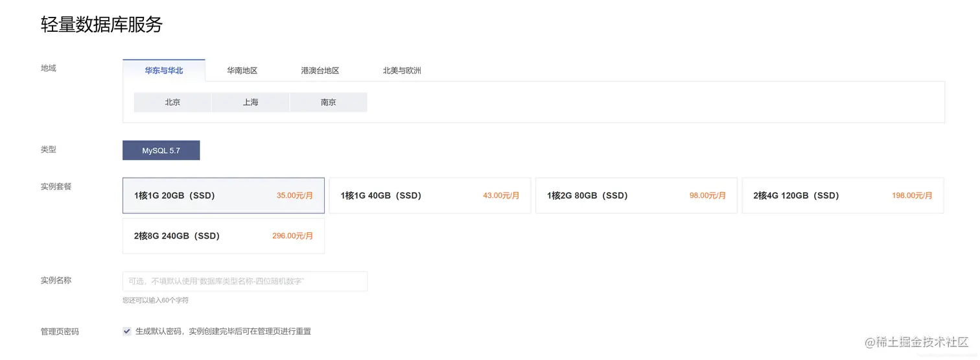Click the 地域 field label
Viewport: 980px width, 360px height.
pyautogui.click(x=49, y=68)
